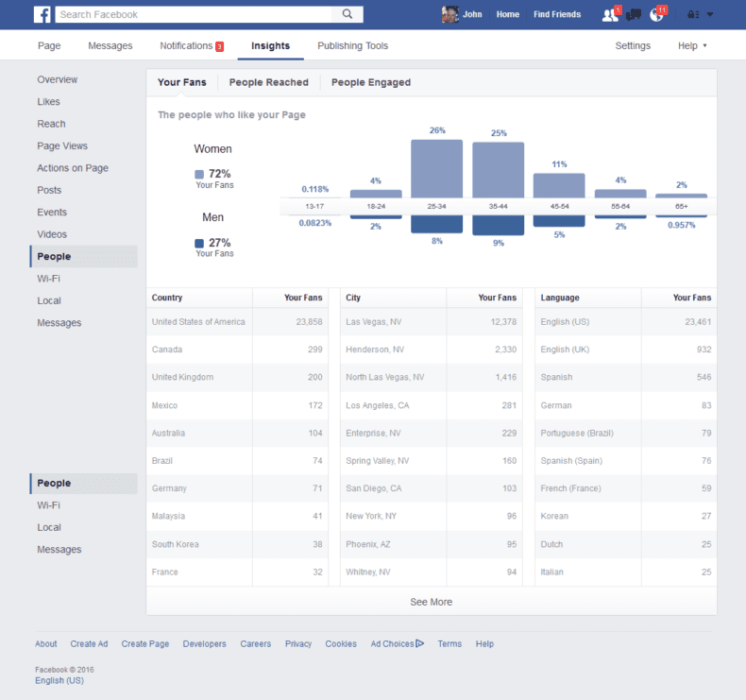This screenshot has width=746, height=700.
Task: Expand the table with See More
Action: 431,602
